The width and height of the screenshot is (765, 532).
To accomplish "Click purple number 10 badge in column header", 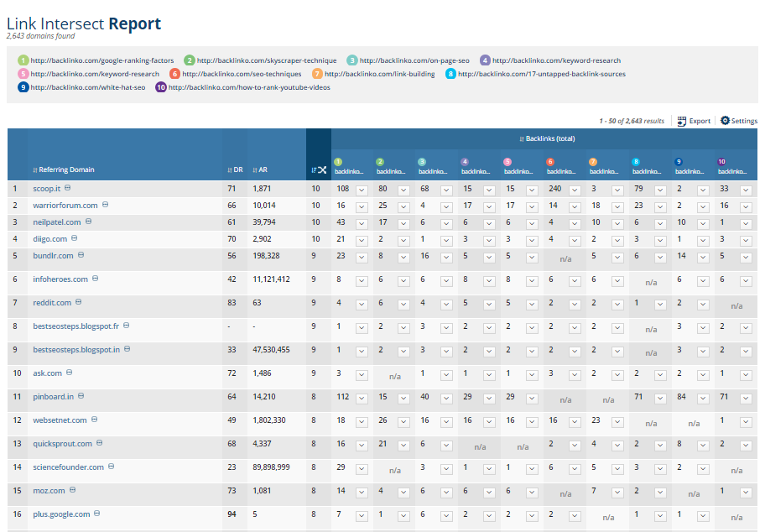I will (x=721, y=161).
